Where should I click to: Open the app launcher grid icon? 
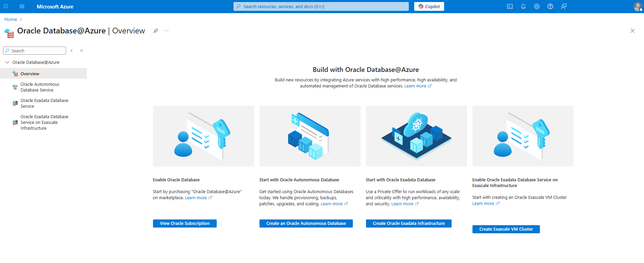click(x=6, y=6)
